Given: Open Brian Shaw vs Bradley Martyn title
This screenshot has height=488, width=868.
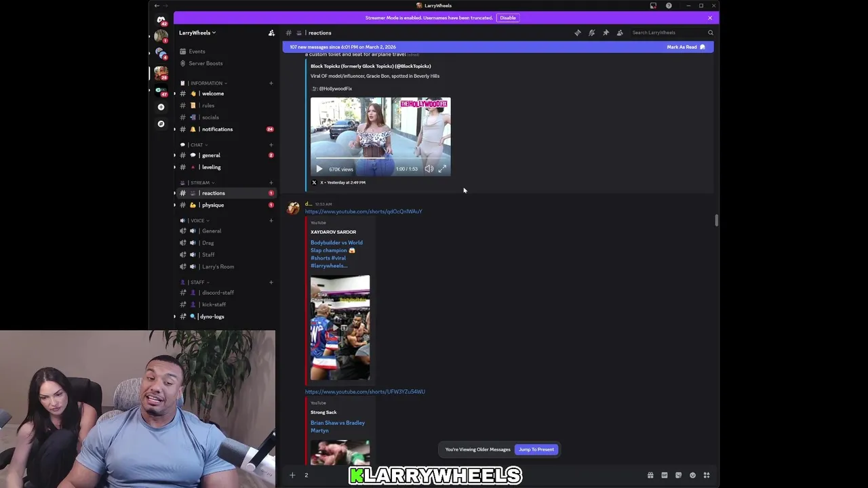Looking at the screenshot, I should (338, 426).
